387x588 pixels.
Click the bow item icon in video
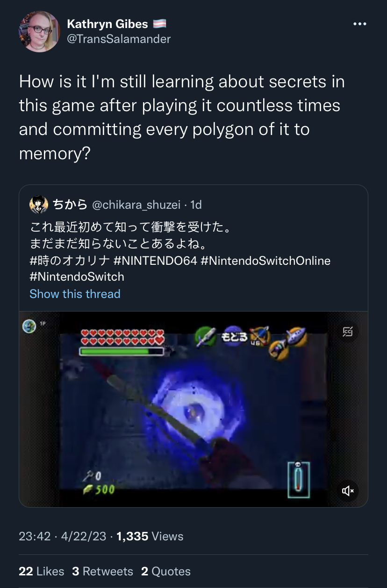[259, 336]
